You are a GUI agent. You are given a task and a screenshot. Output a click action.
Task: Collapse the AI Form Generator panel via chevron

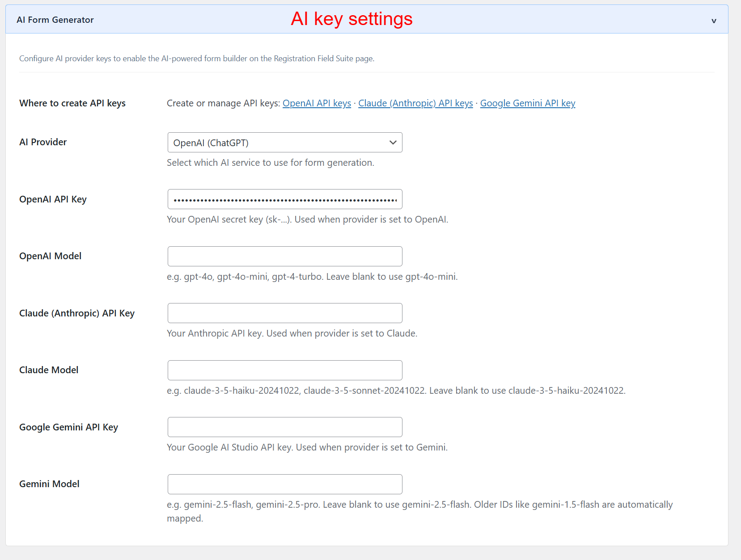(714, 20)
